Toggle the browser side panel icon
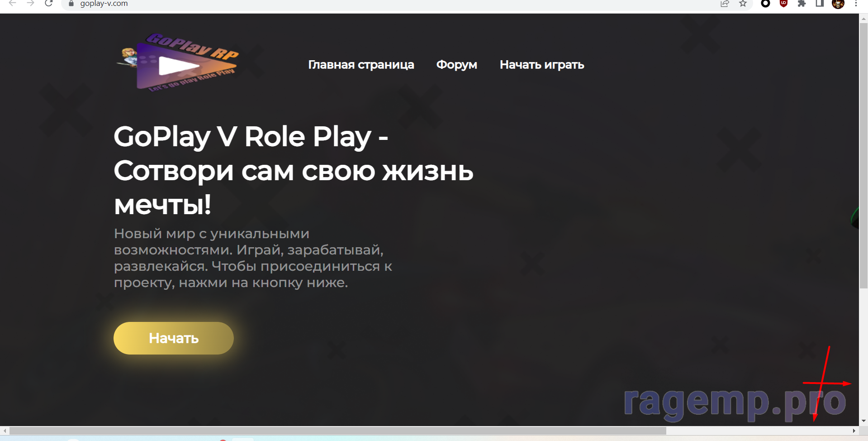 820,4
